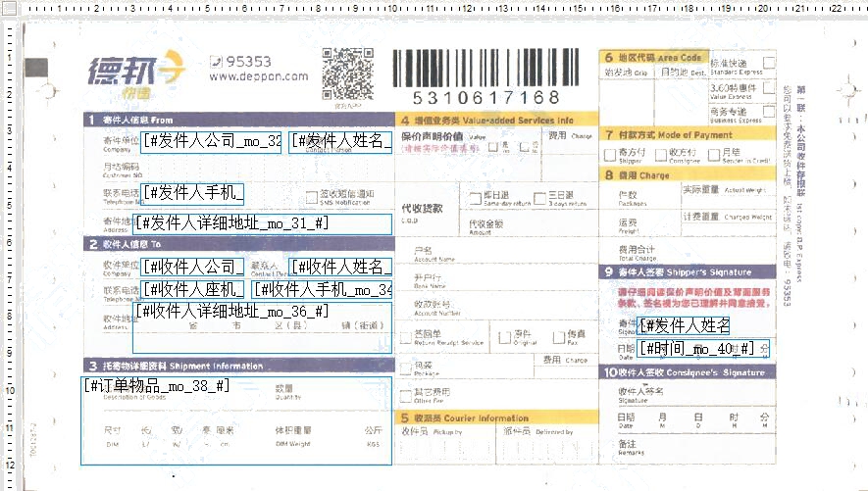
Task: Click the 商务专递 Business Express checkbox
Action: click(x=769, y=111)
